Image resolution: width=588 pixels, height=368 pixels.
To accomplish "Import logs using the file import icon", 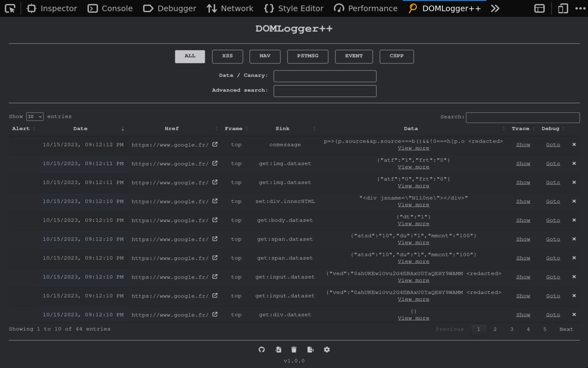I will [278, 350].
